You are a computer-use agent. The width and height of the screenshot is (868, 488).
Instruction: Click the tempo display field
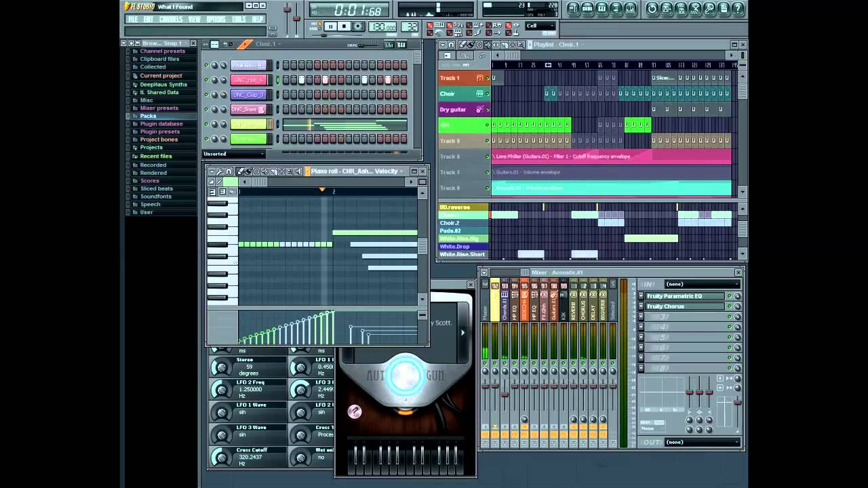pyautogui.click(x=382, y=26)
